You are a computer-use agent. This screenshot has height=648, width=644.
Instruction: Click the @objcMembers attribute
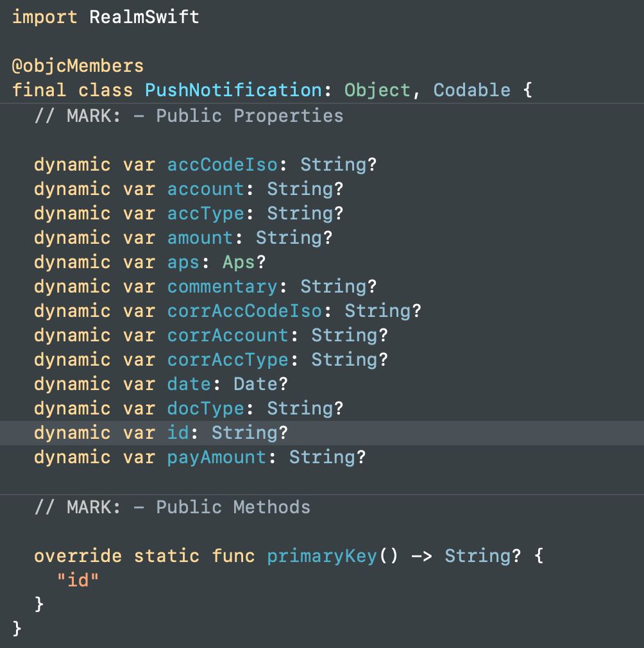coord(78,66)
